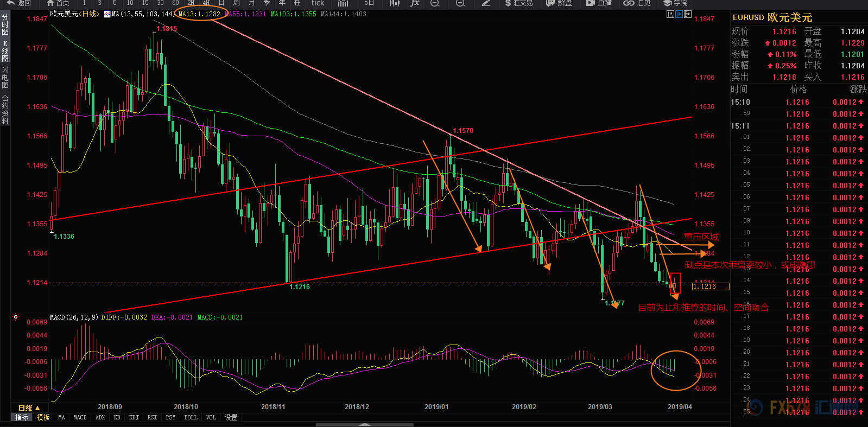Go to 首页 home page
Viewport: 868px width, 427px height.
click(x=58, y=3)
